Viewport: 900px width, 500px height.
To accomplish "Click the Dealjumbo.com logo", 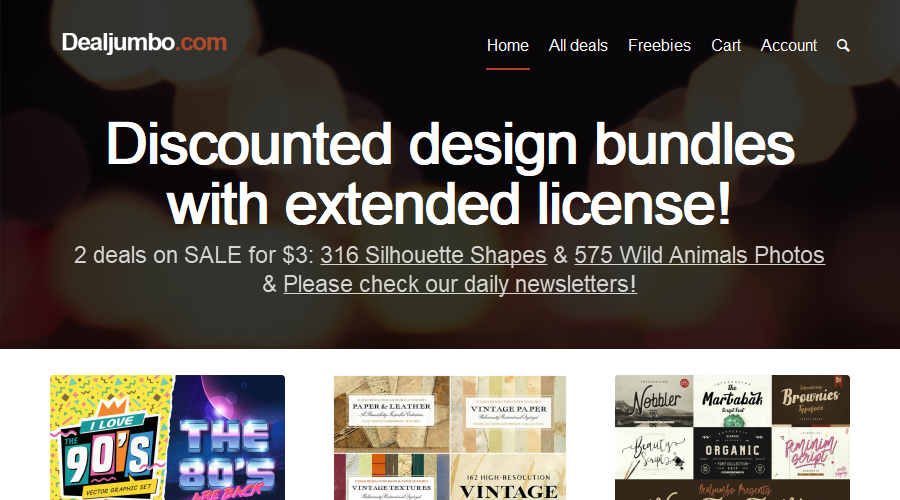I will point(144,42).
